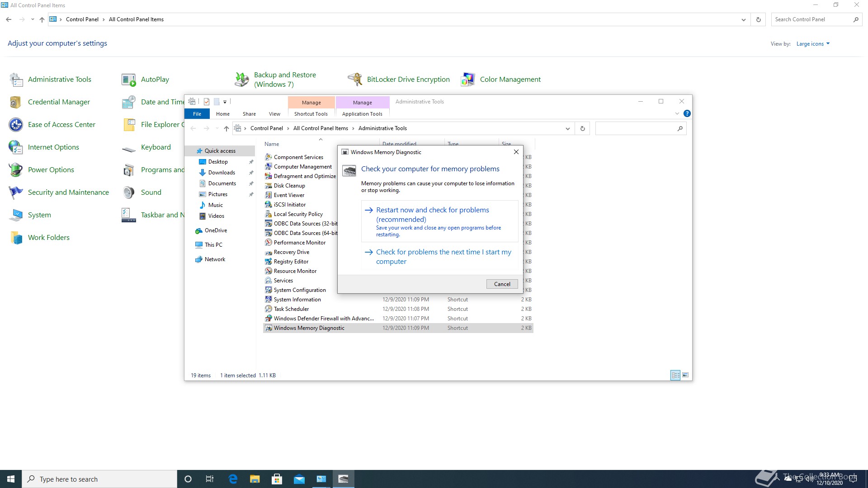868x488 pixels.
Task: Open the Home ribbon tab
Action: click(x=222, y=114)
